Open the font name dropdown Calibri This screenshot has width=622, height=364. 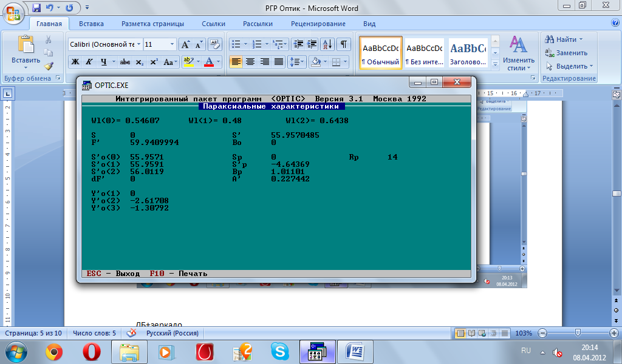click(139, 44)
